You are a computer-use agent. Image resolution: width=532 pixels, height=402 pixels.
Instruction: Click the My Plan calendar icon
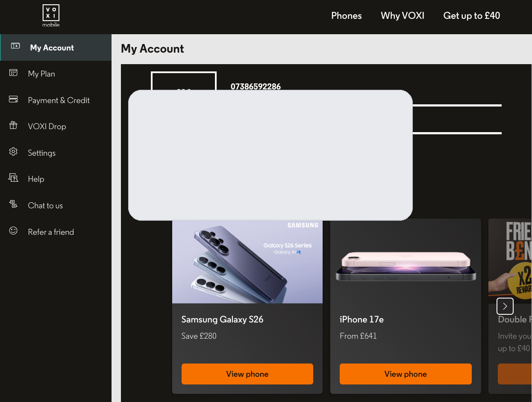tap(13, 72)
